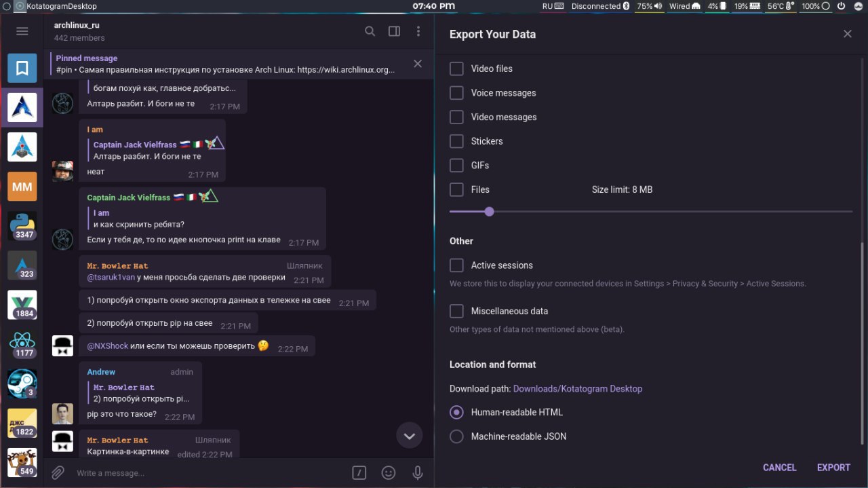868x488 pixels.
Task: Open the chat three-dot options menu
Action: point(418,31)
